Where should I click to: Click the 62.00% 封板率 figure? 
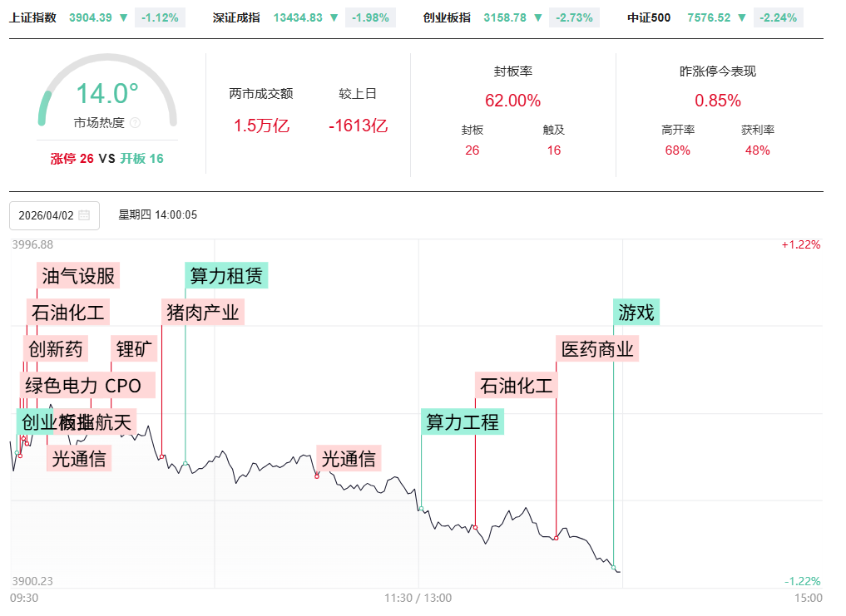(512, 101)
